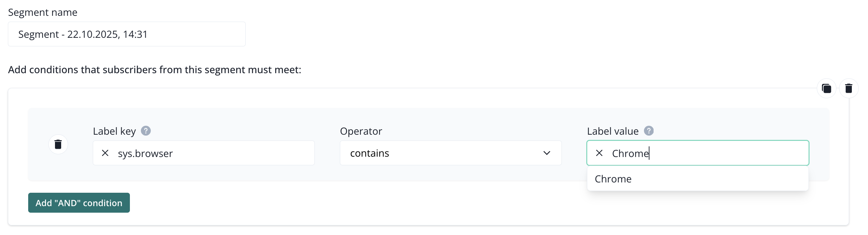This screenshot has height=235, width=868.
Task: Open the Label value help tooltip icon
Action: 648,131
